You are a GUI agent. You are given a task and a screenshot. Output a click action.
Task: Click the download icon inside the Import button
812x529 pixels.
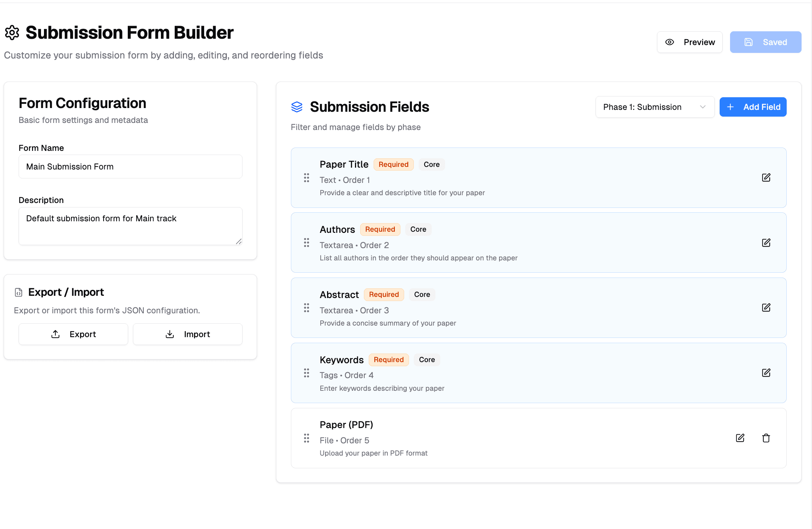pyautogui.click(x=169, y=334)
